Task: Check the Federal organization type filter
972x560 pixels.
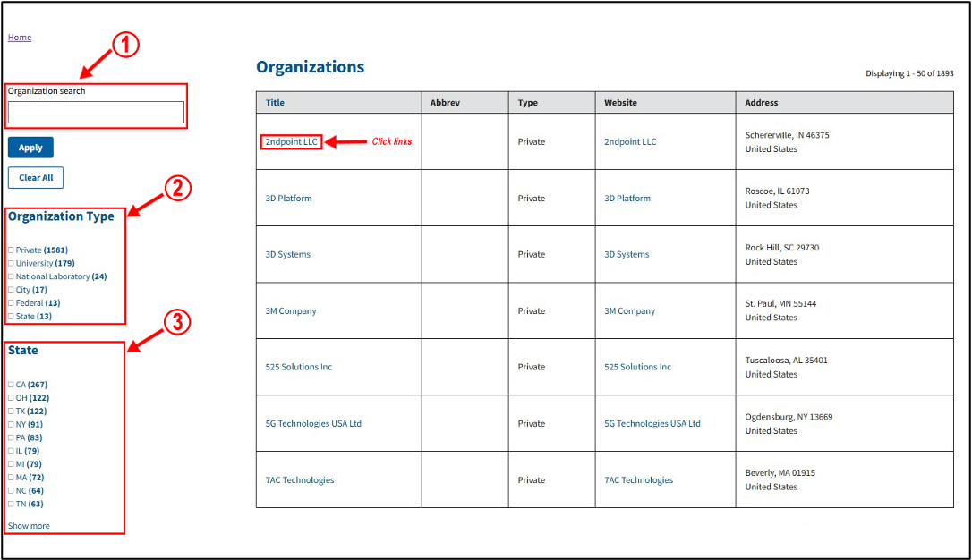Action: (x=11, y=303)
